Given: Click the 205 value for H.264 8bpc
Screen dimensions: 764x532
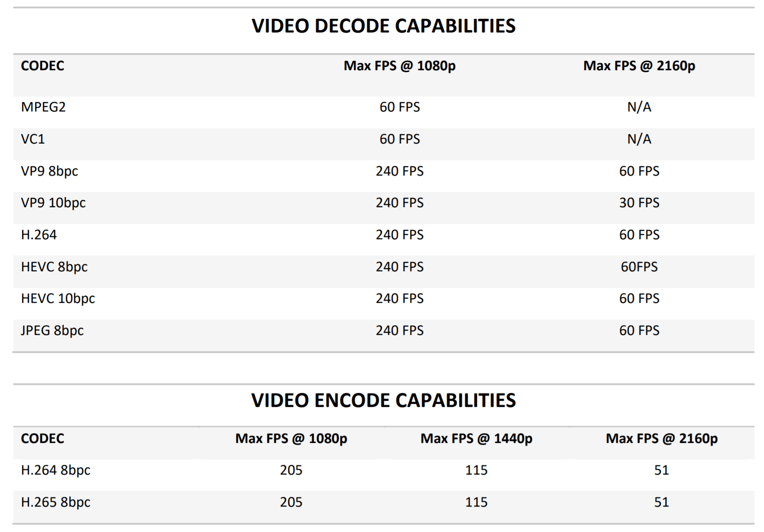Looking at the screenshot, I should [x=291, y=470].
